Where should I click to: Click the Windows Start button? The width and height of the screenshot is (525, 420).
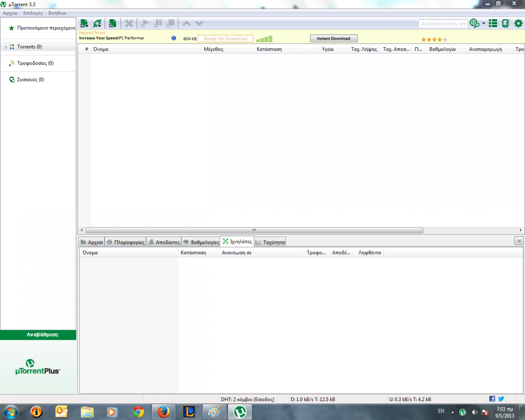[x=10, y=412]
